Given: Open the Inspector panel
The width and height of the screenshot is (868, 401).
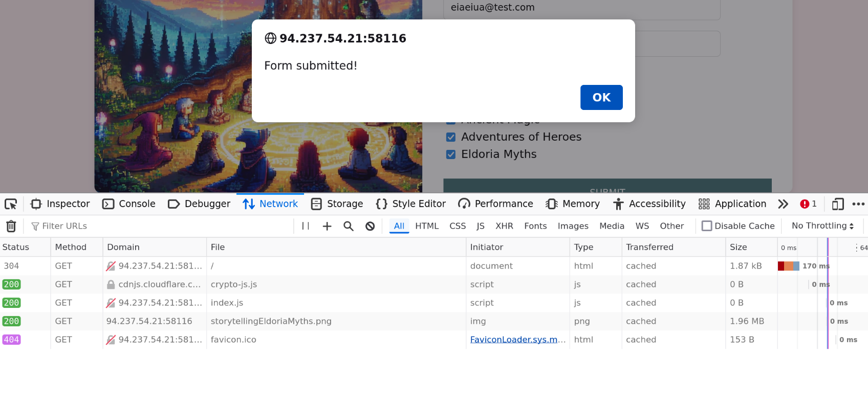Looking at the screenshot, I should click(x=60, y=204).
